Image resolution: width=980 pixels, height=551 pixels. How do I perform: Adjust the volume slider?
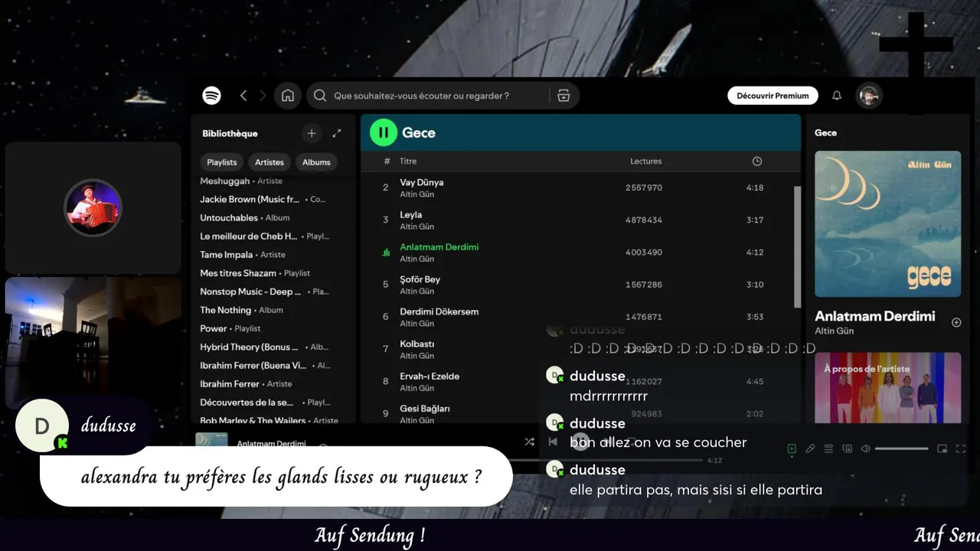pos(901,449)
